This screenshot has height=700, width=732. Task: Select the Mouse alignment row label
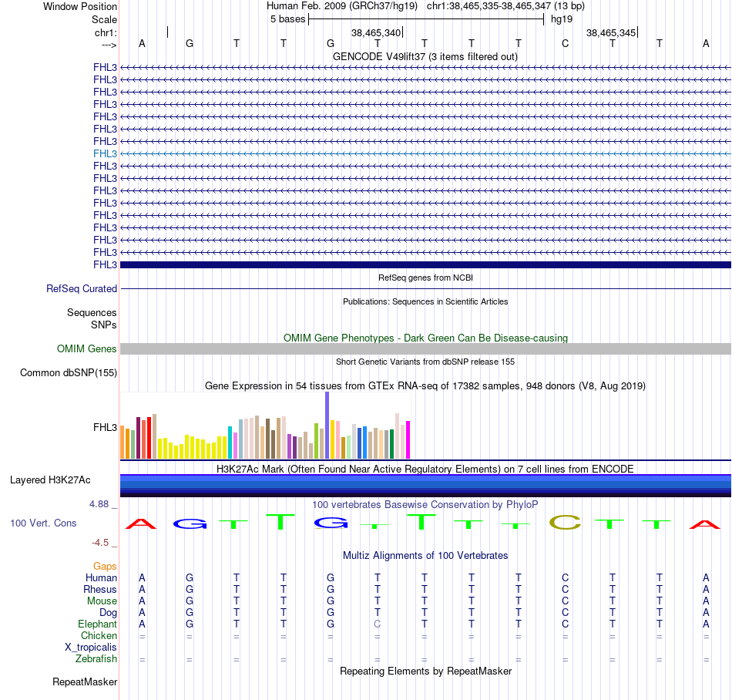pyautogui.click(x=102, y=601)
